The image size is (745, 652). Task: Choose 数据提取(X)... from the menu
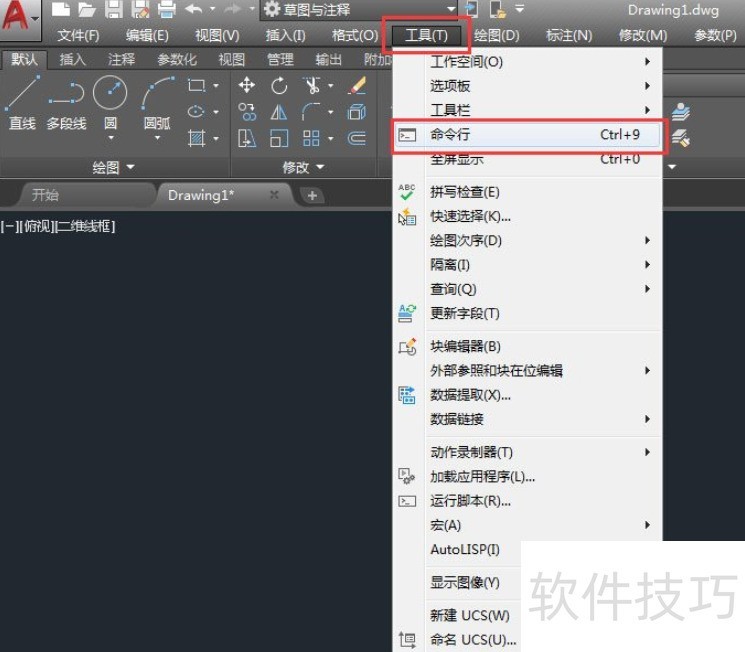click(528, 395)
